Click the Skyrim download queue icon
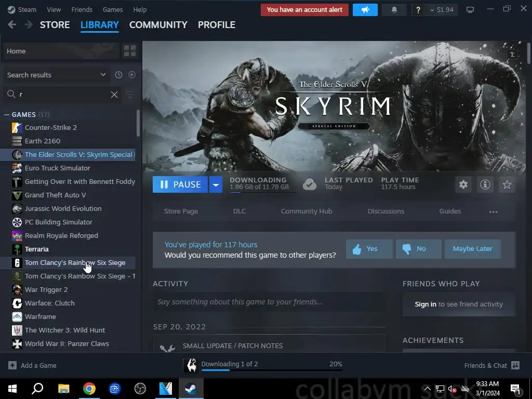The height and width of the screenshot is (399, 532). click(x=191, y=365)
